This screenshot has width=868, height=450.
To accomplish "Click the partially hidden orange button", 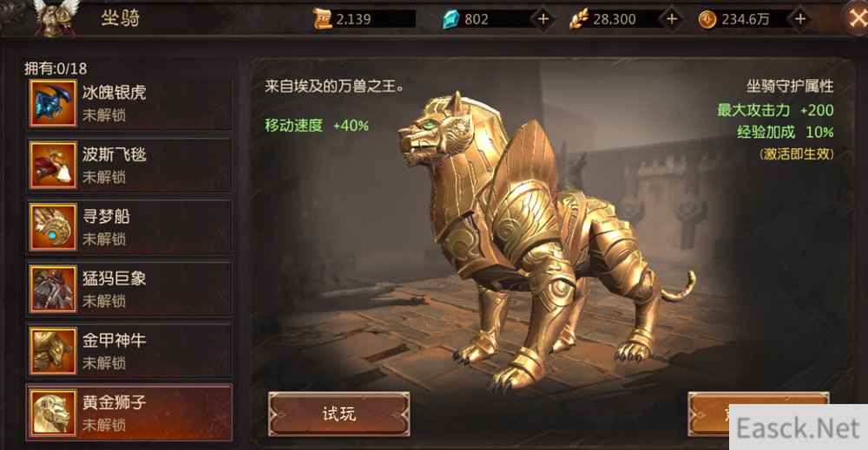I will pyautogui.click(x=708, y=414).
